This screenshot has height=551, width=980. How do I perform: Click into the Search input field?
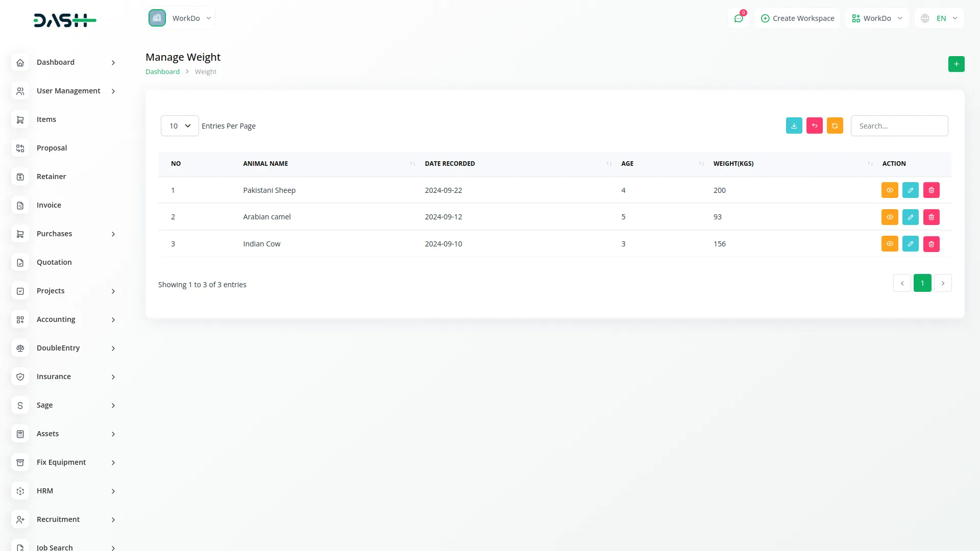tap(899, 126)
